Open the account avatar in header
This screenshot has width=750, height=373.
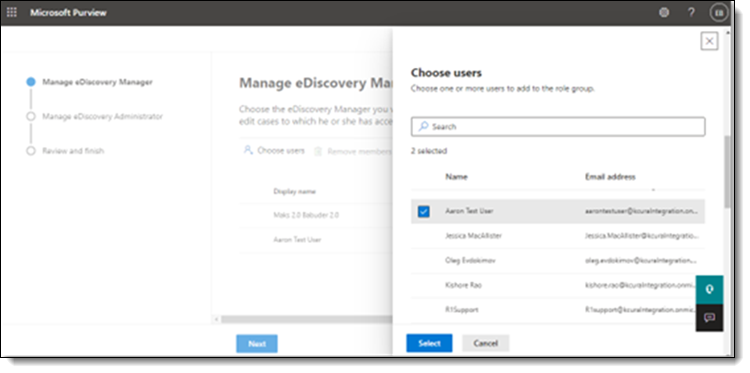718,13
